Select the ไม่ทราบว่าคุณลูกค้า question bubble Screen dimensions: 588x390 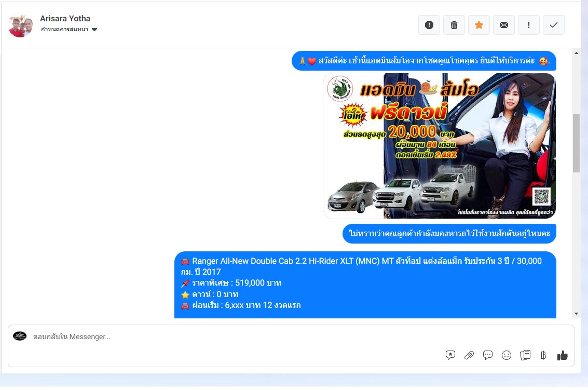[x=449, y=234]
